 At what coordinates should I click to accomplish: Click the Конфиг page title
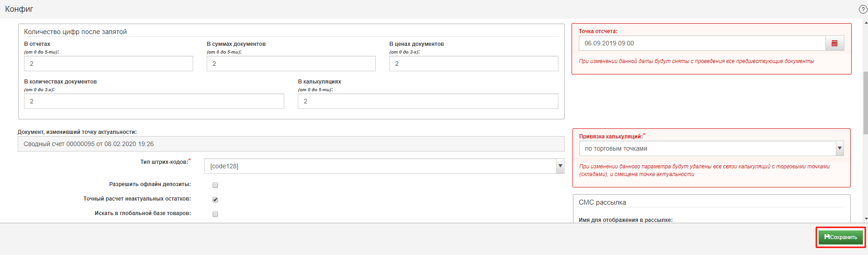pos(19,9)
